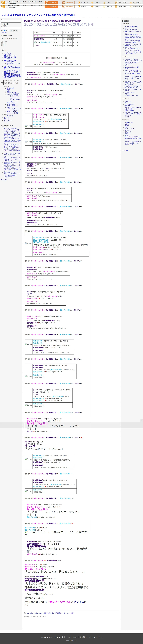Open 初めての方へ in the menu
Screen dimensions: 143x644
click(7, 55)
